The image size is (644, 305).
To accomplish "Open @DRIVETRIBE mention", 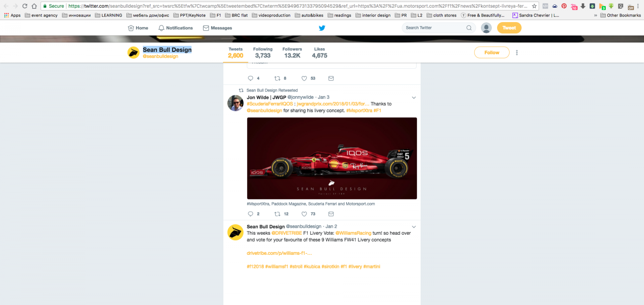I will tap(287, 233).
